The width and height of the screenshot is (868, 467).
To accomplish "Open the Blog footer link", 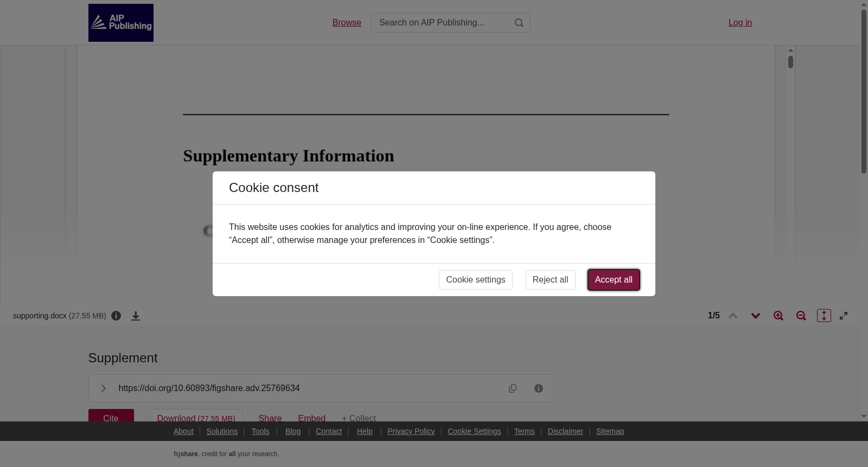I will click(x=293, y=431).
